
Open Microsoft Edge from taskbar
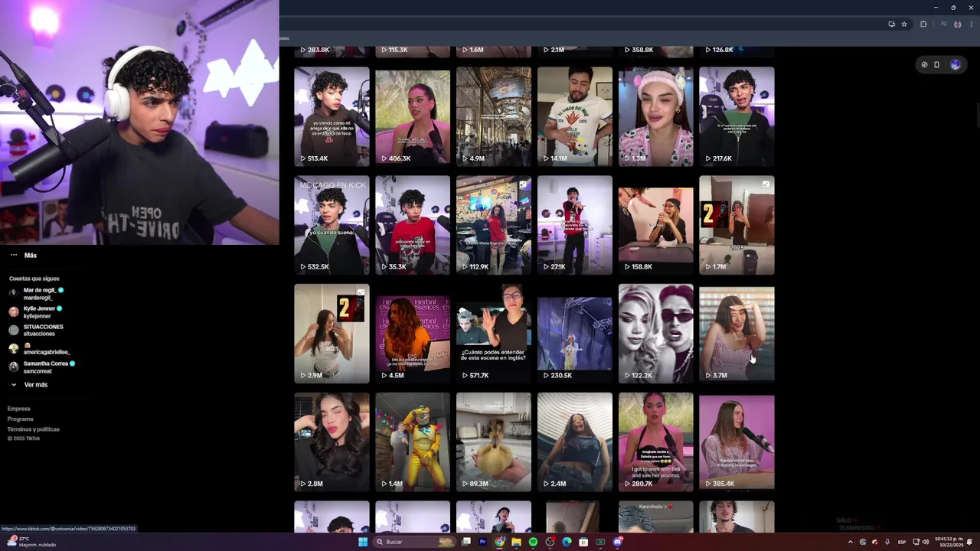coord(567,542)
